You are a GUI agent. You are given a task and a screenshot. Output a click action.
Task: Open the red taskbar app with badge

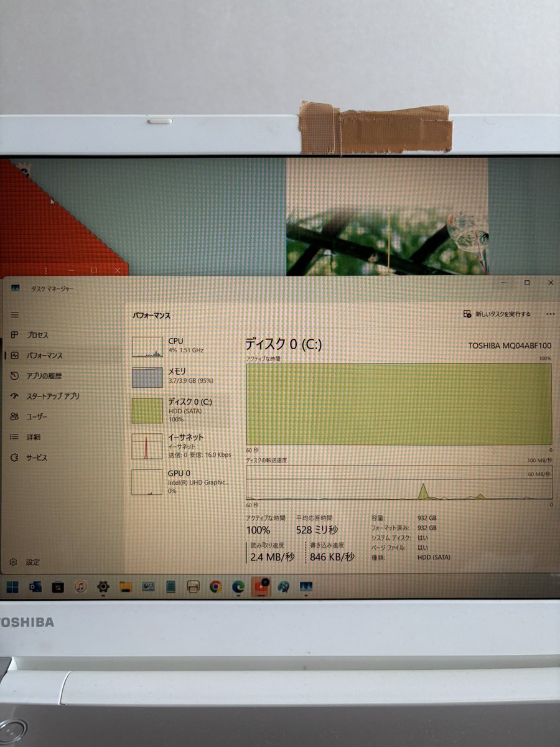tap(261, 586)
